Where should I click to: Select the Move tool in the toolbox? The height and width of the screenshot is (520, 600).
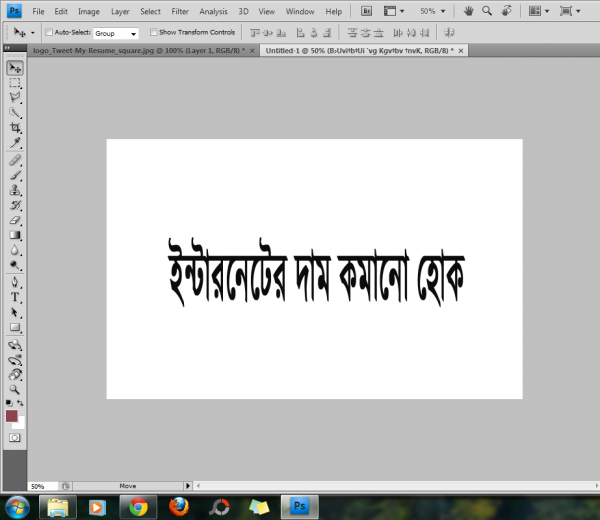(15, 68)
